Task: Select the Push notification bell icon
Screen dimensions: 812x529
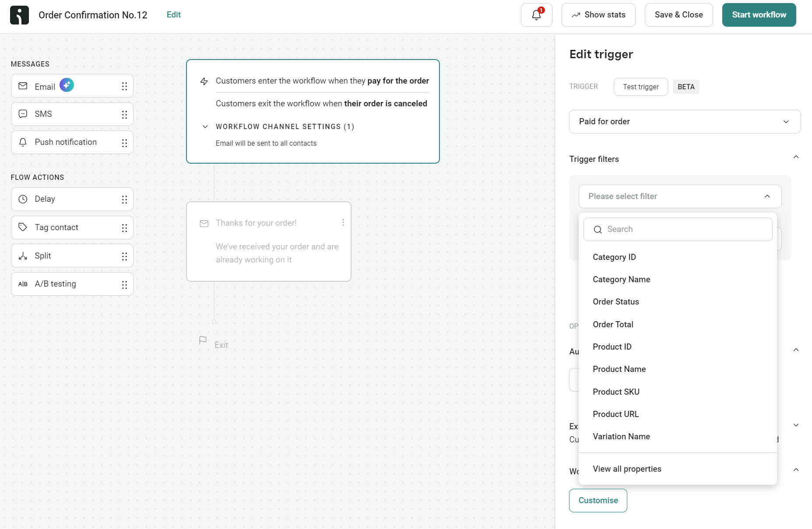Action: pos(23,142)
